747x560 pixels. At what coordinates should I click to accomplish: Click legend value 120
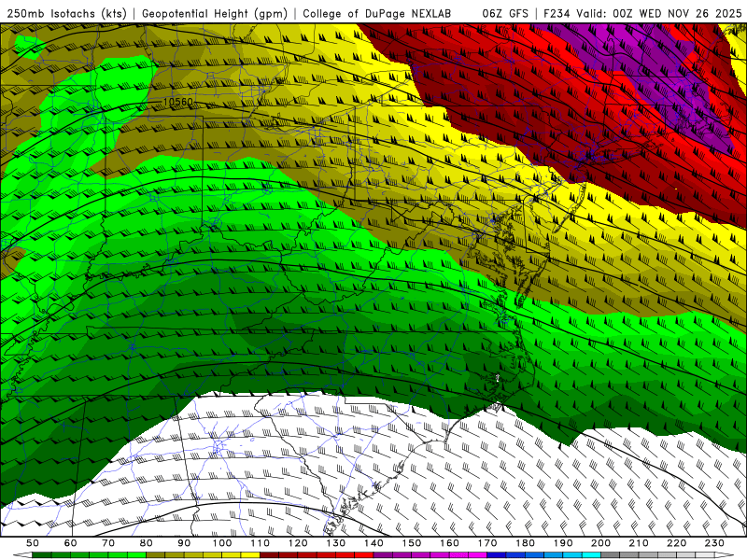[x=298, y=543]
